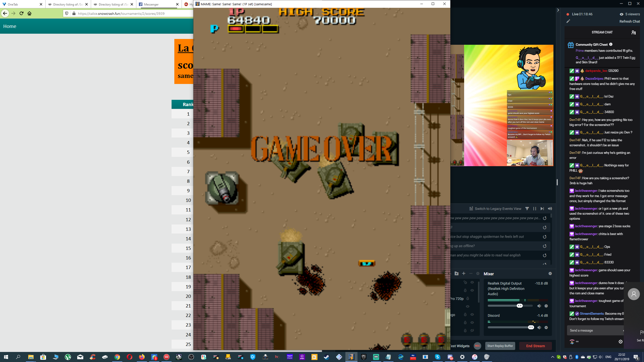
Task: Open the chat users list icon
Action: [x=634, y=32]
